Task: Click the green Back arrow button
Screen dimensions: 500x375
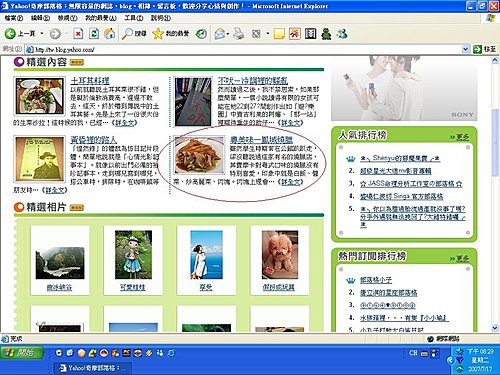Action: point(10,33)
